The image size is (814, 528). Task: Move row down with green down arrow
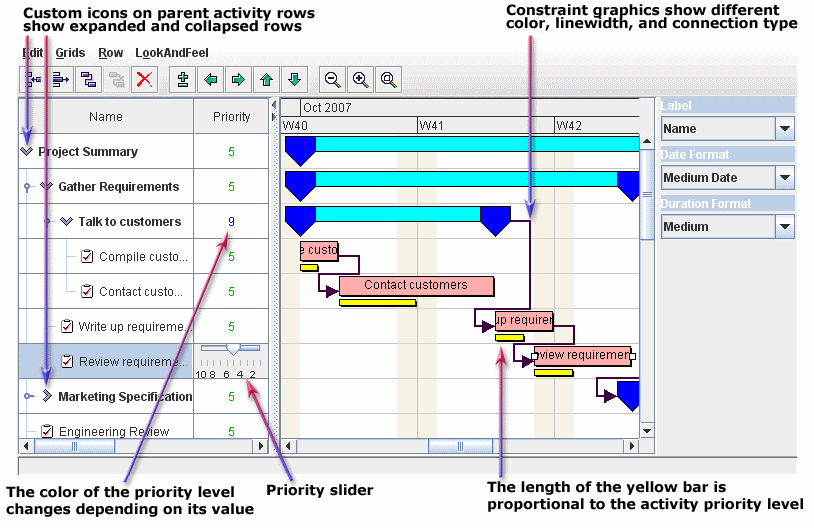294,80
